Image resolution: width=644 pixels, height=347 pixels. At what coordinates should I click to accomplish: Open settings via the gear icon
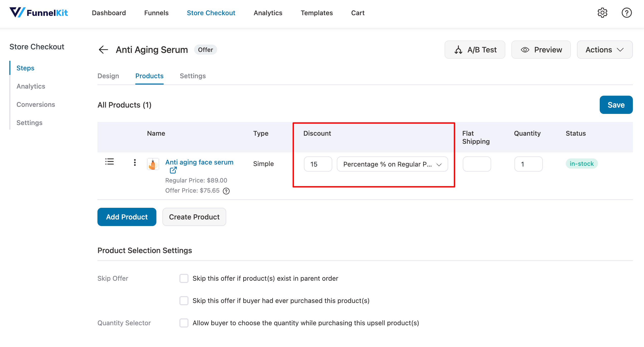click(x=603, y=13)
